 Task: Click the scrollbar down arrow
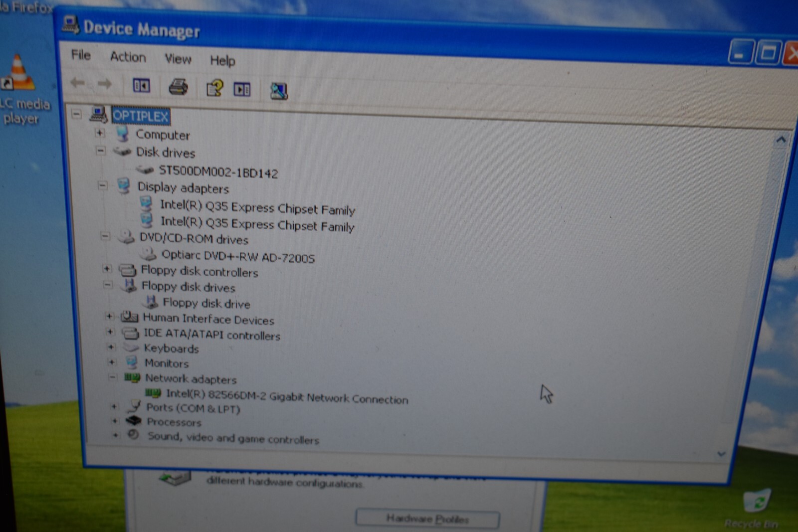coord(721,453)
